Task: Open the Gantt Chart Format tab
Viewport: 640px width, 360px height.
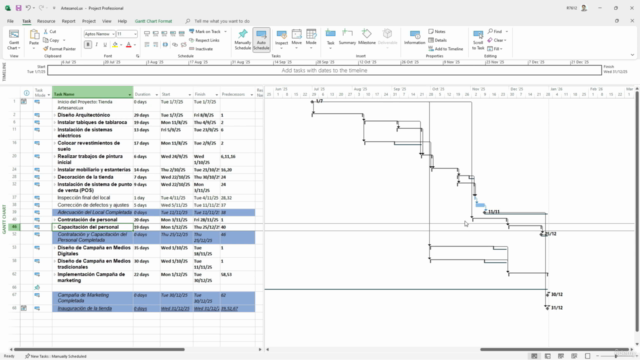Action: click(153, 21)
